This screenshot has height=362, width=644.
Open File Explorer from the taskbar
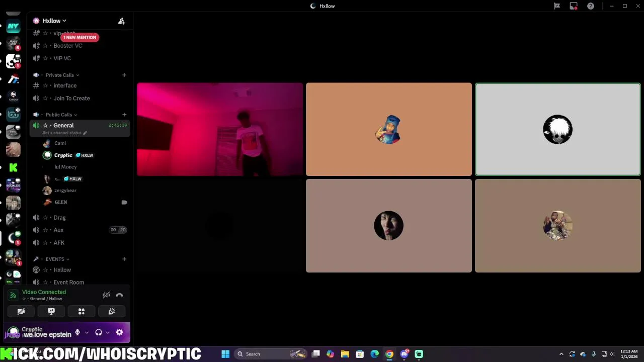345,354
